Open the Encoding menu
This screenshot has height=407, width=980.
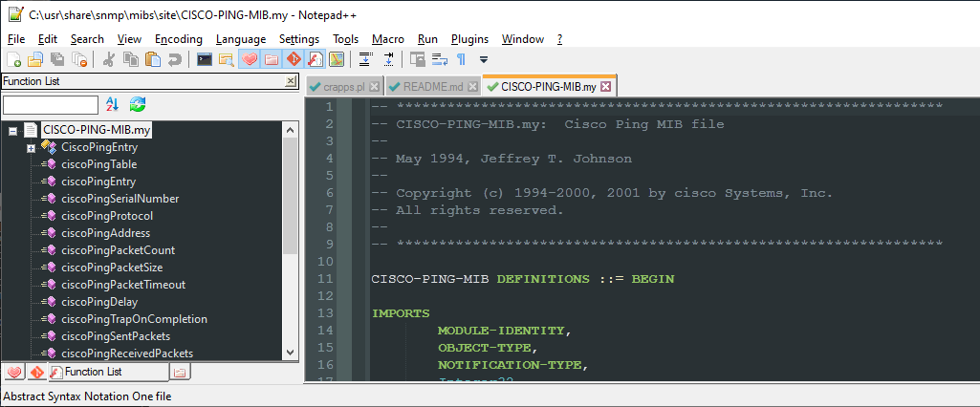(179, 39)
